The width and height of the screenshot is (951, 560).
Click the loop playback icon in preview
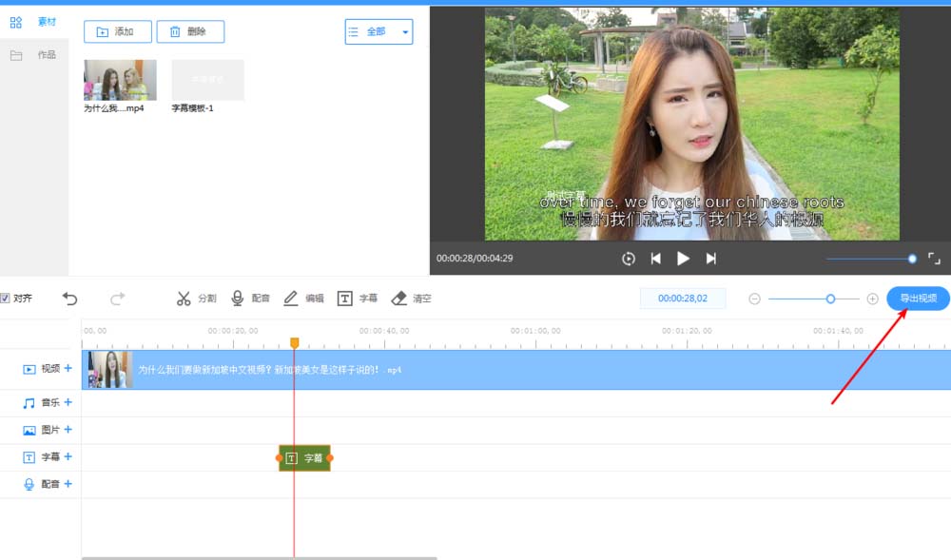pyautogui.click(x=629, y=258)
